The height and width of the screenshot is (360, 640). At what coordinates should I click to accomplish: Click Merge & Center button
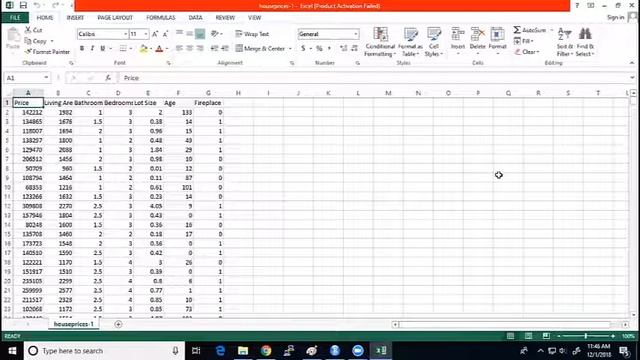pos(260,48)
